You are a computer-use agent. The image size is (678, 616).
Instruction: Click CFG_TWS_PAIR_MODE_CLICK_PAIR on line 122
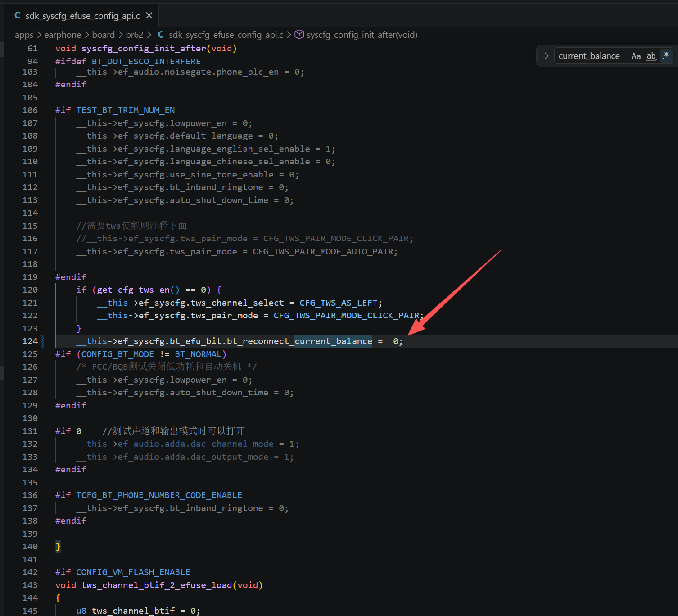point(347,315)
